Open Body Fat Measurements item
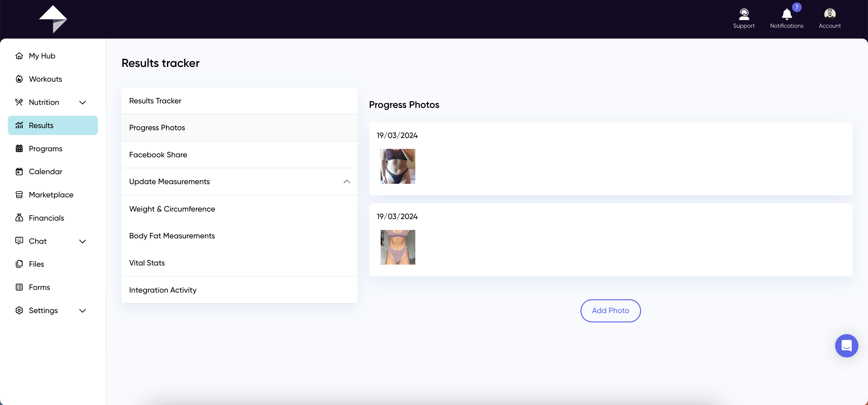The image size is (868, 405). [x=172, y=236]
